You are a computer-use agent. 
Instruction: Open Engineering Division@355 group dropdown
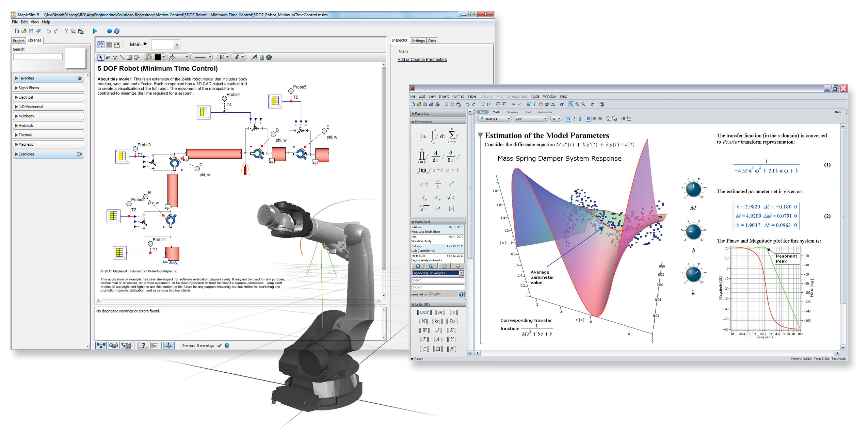(437, 273)
